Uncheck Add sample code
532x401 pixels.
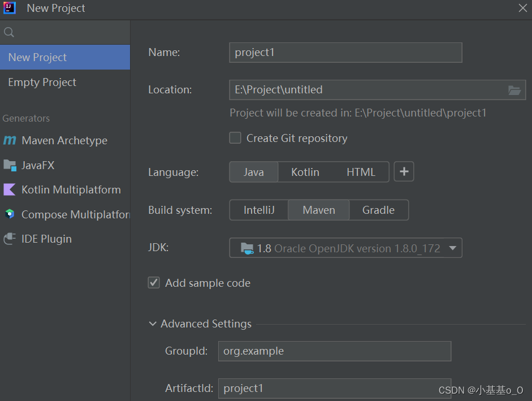[154, 282]
